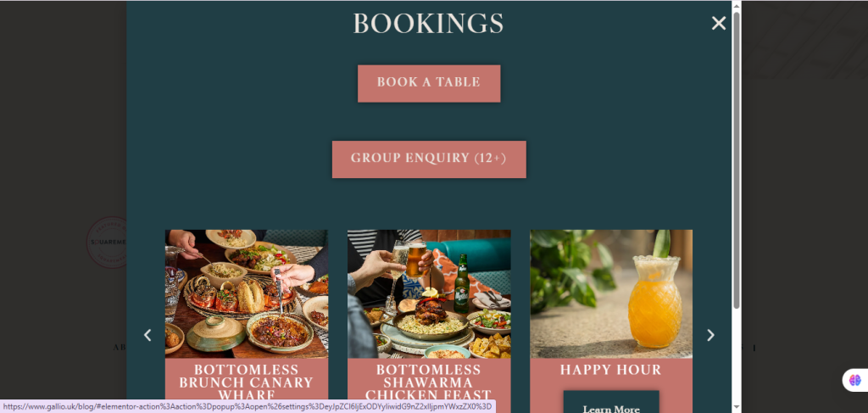Image resolution: width=868 pixels, height=413 pixels.
Task: Click the scrollbar track below the thumb
Action: (x=737, y=355)
